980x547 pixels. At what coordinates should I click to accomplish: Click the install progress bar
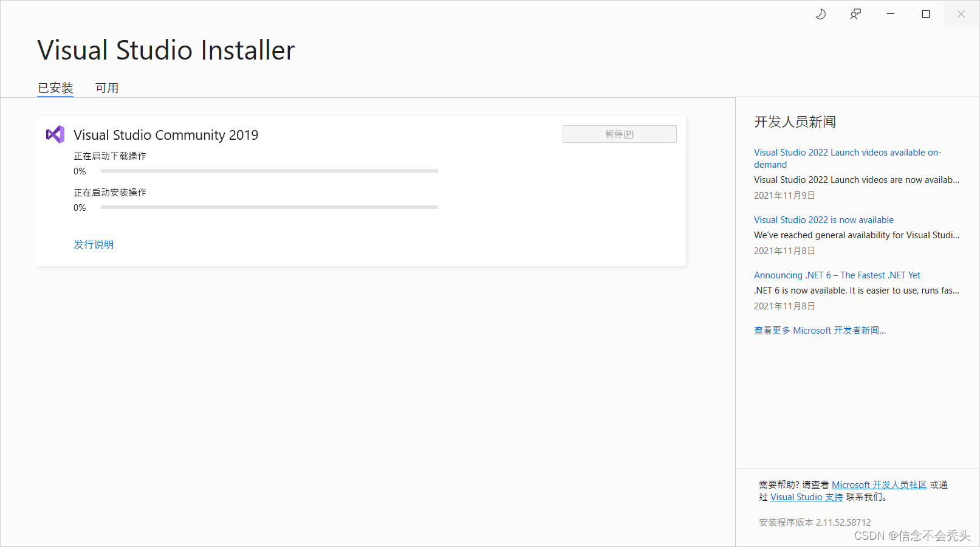[x=269, y=207]
